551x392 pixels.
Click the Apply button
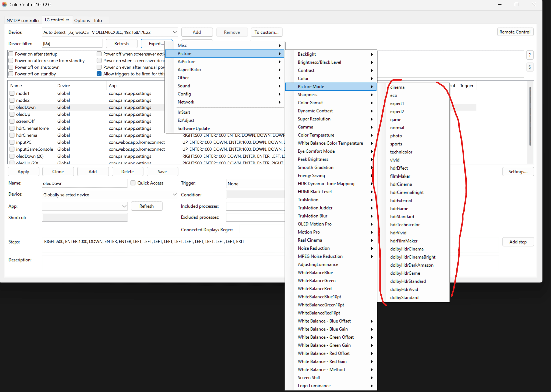(x=24, y=171)
